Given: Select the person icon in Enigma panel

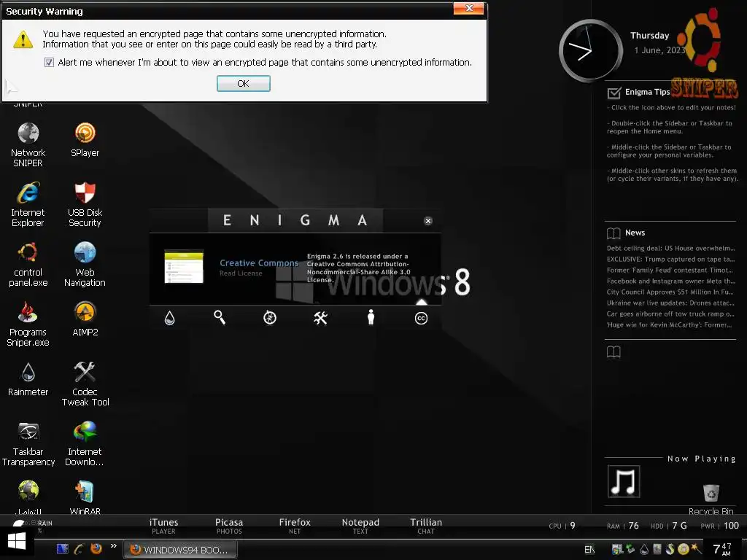Looking at the screenshot, I should click(371, 317).
